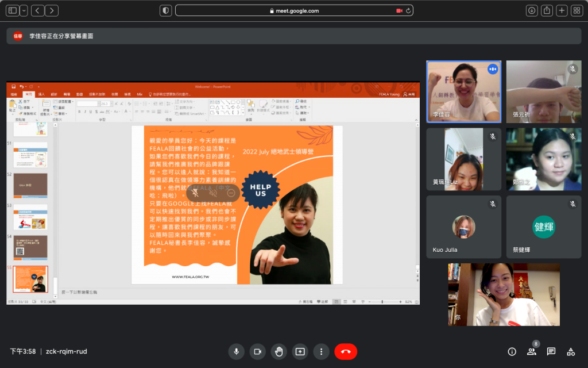This screenshot has height=368, width=588.
Task: Select 李佳容 participant video tile
Action: 463,91
